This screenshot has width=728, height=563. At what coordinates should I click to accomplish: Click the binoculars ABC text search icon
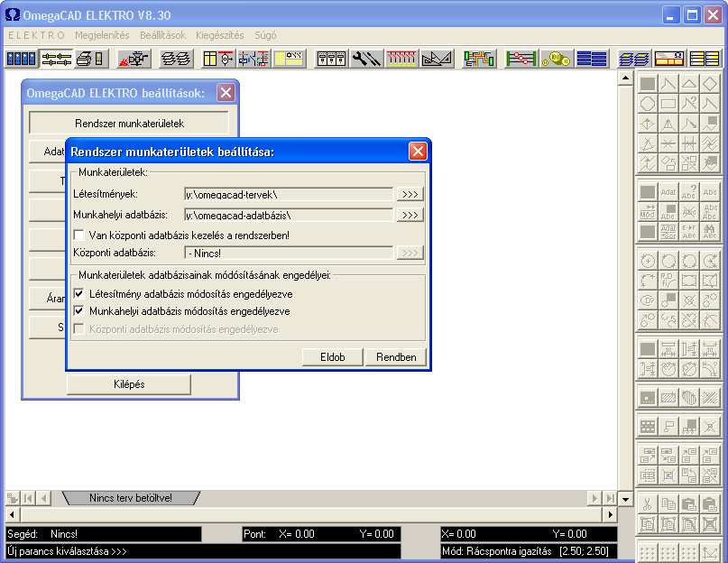coord(710,231)
